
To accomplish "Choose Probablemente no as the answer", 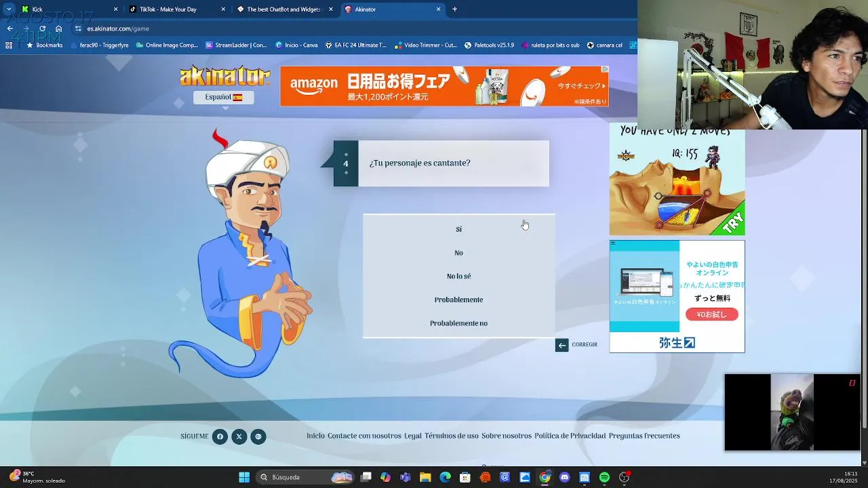I will click(458, 323).
